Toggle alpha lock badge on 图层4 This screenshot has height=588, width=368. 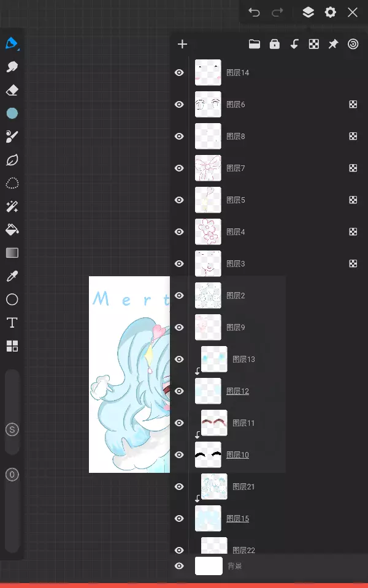coord(353,232)
